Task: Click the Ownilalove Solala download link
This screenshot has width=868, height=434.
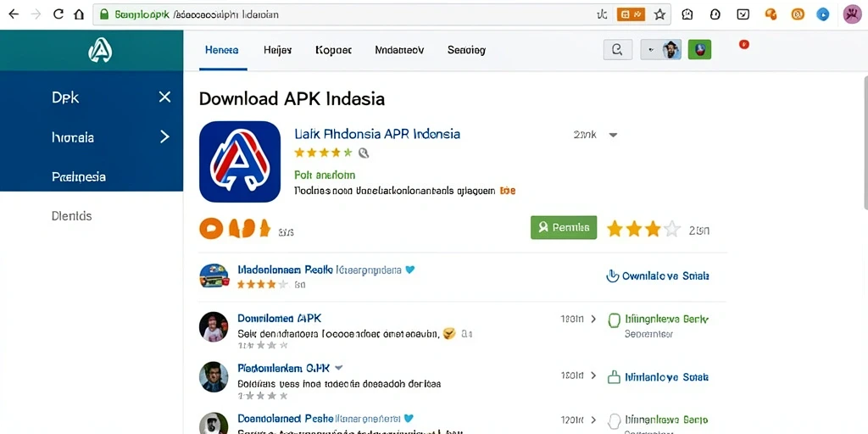Action: pos(665,275)
